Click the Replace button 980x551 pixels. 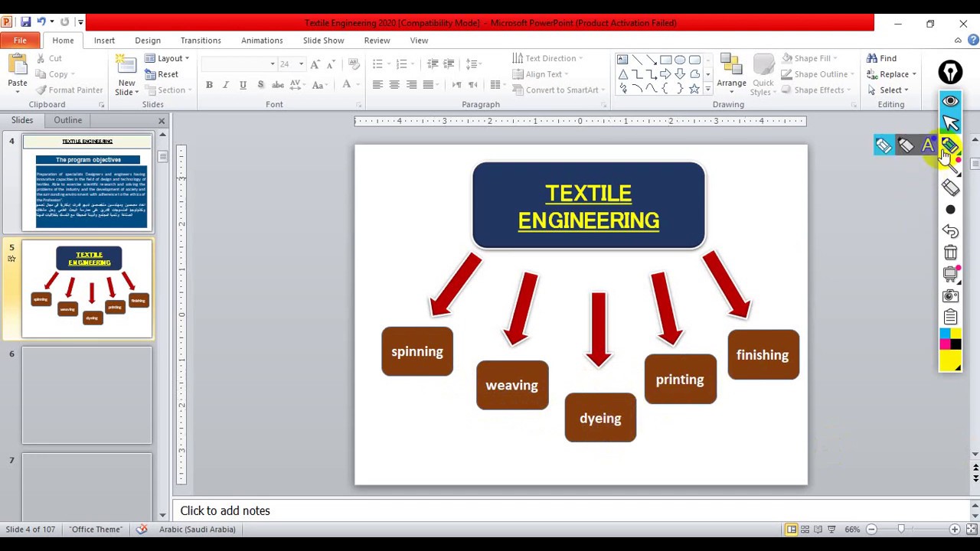coord(891,74)
